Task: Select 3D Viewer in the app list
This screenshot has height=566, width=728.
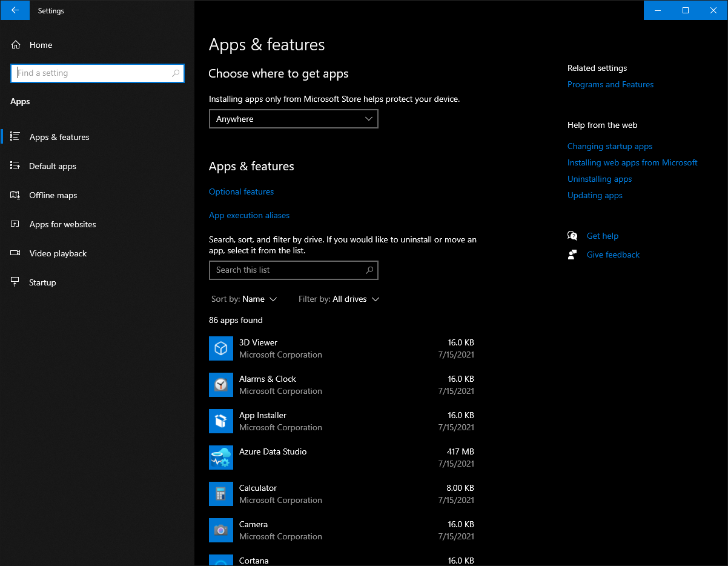Action: [342, 348]
